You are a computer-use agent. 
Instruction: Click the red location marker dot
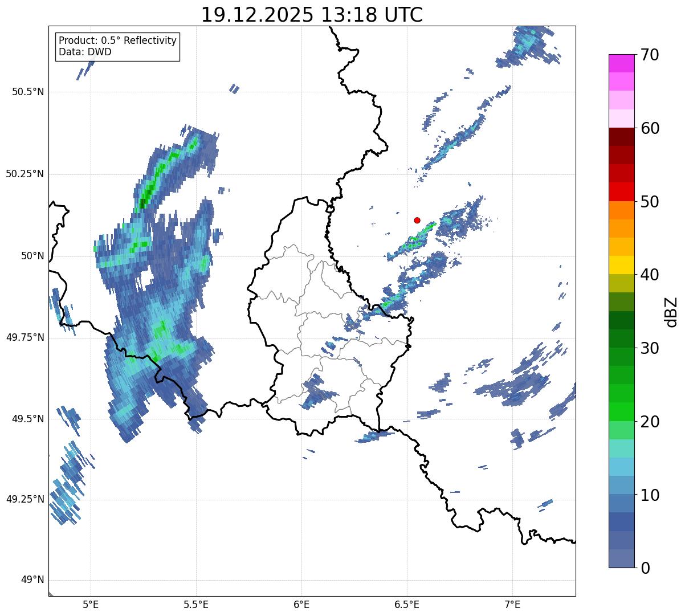pos(417,220)
